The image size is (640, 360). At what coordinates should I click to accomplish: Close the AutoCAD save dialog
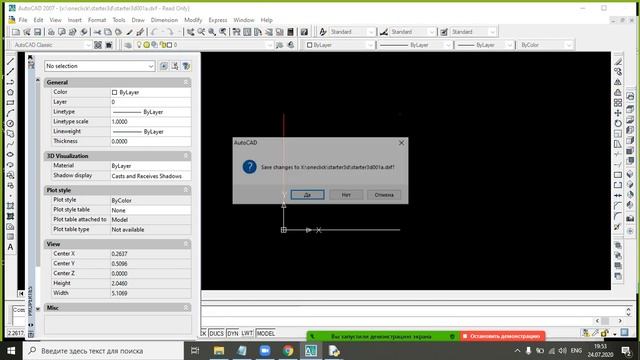tap(401, 142)
